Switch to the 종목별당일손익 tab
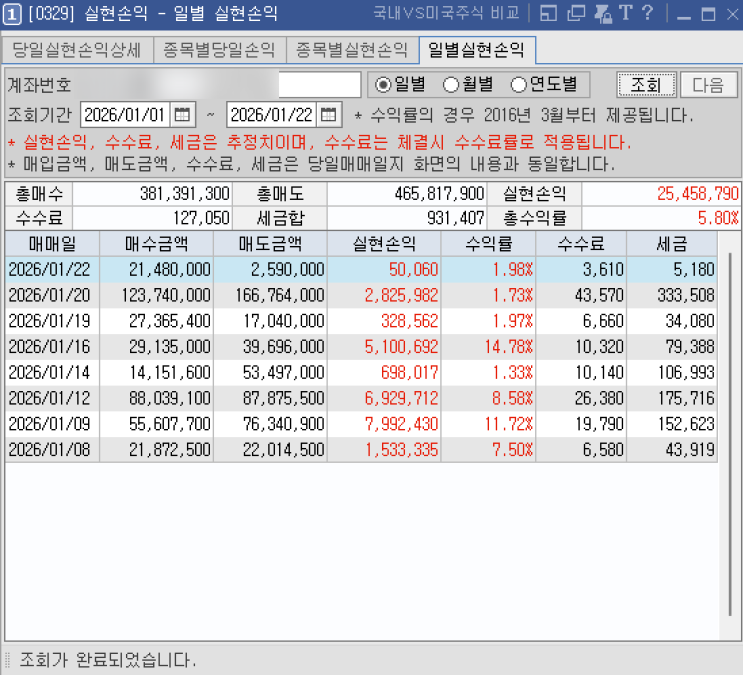 click(219, 50)
